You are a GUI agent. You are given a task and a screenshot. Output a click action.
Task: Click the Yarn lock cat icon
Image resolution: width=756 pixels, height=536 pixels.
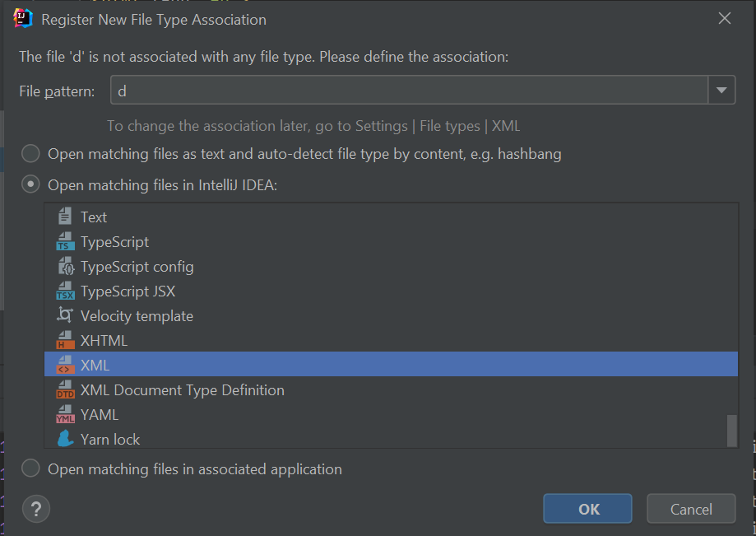tap(65, 439)
